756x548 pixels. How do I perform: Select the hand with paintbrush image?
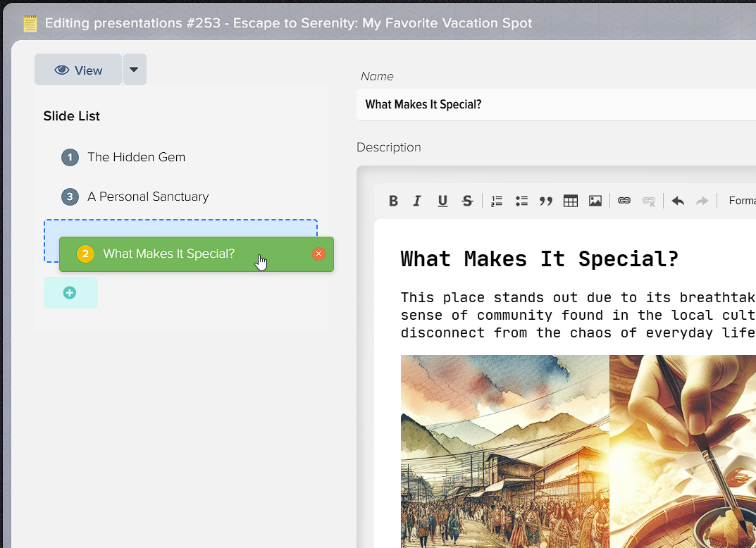tap(683, 452)
